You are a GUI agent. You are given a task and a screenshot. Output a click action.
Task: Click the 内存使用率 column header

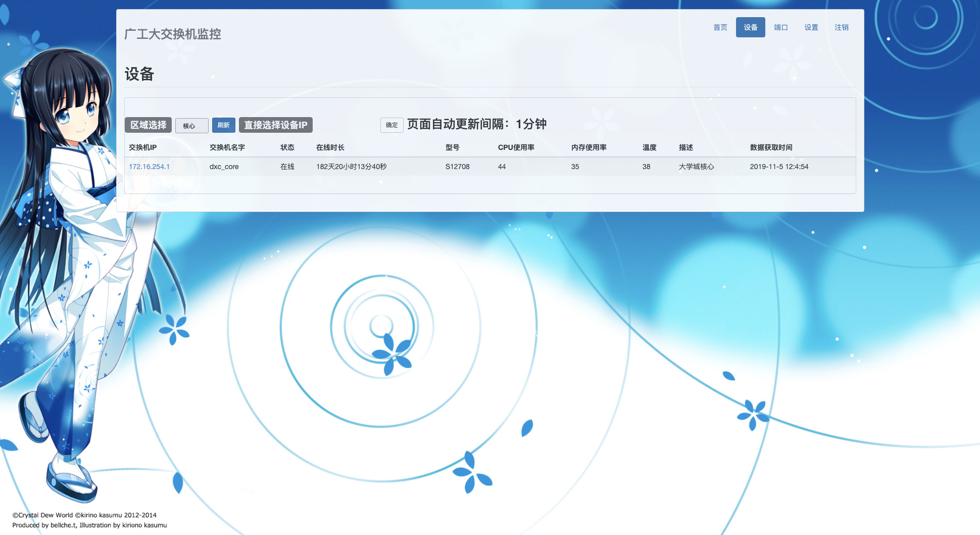tap(589, 147)
